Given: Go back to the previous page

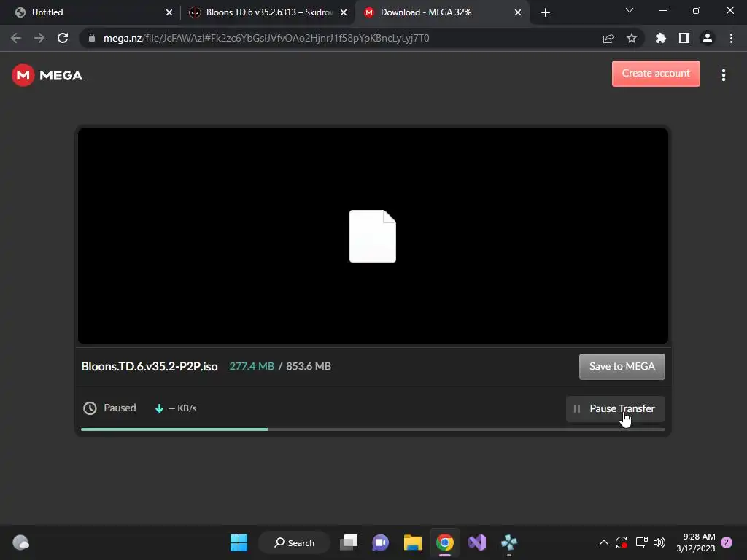Looking at the screenshot, I should click(x=16, y=38).
